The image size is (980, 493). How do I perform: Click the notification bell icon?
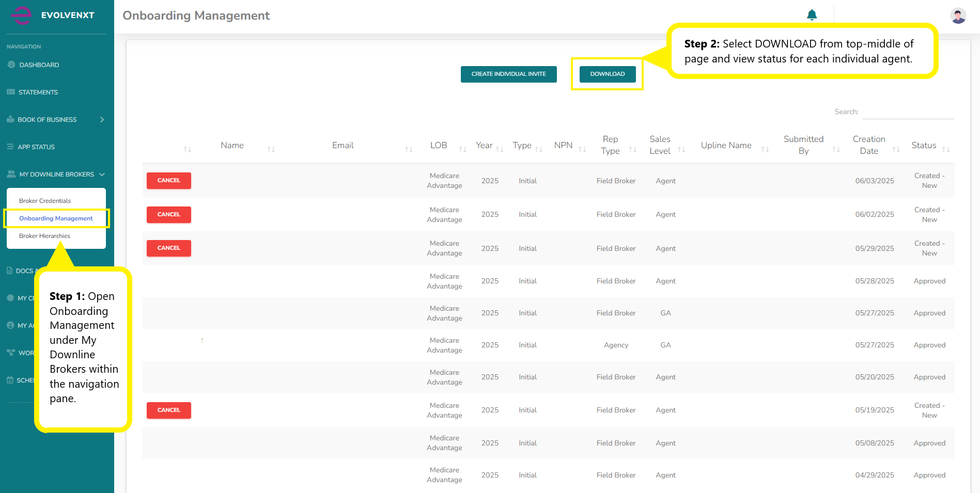tap(812, 15)
